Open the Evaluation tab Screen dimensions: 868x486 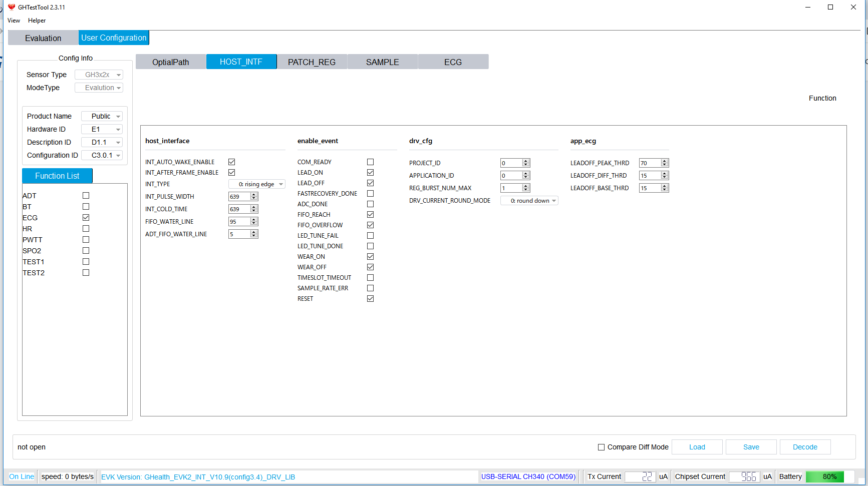(x=43, y=38)
